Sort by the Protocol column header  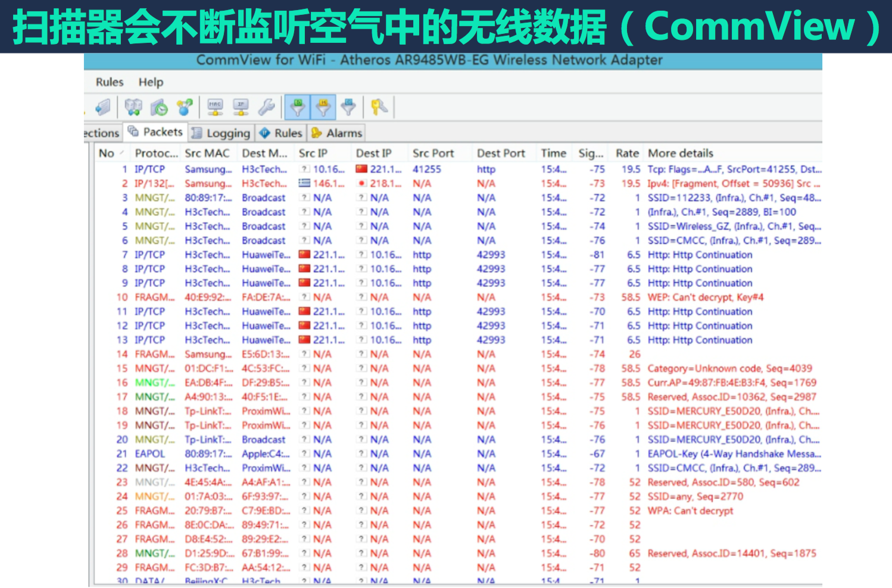pyautogui.click(x=156, y=154)
